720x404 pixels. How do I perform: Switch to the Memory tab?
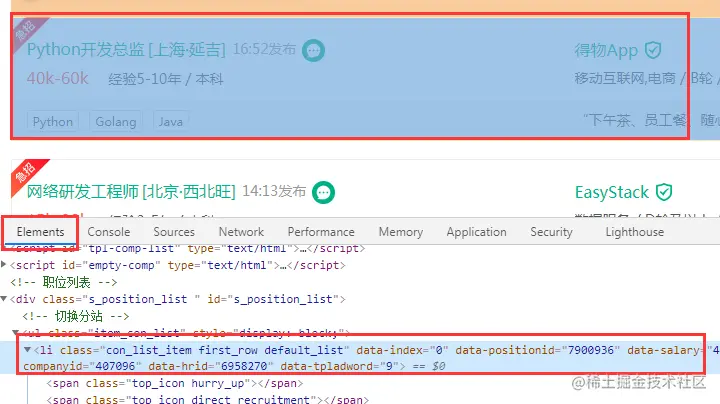401,232
